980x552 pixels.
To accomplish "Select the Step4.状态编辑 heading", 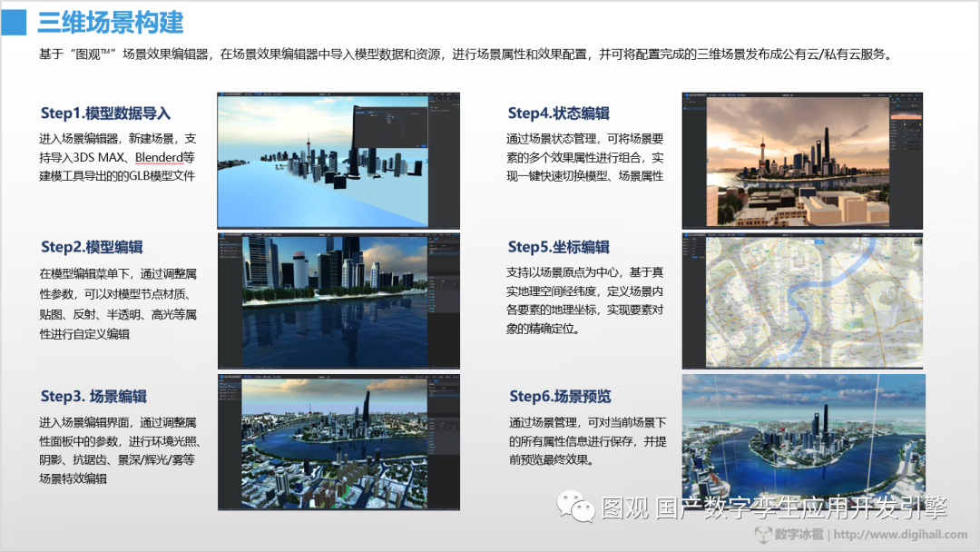I will (559, 113).
